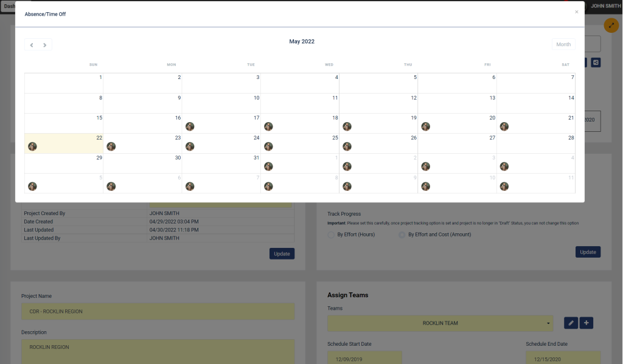The image size is (623, 364).
Task: Close the Absence/Time Off dialog
Action: tap(577, 12)
